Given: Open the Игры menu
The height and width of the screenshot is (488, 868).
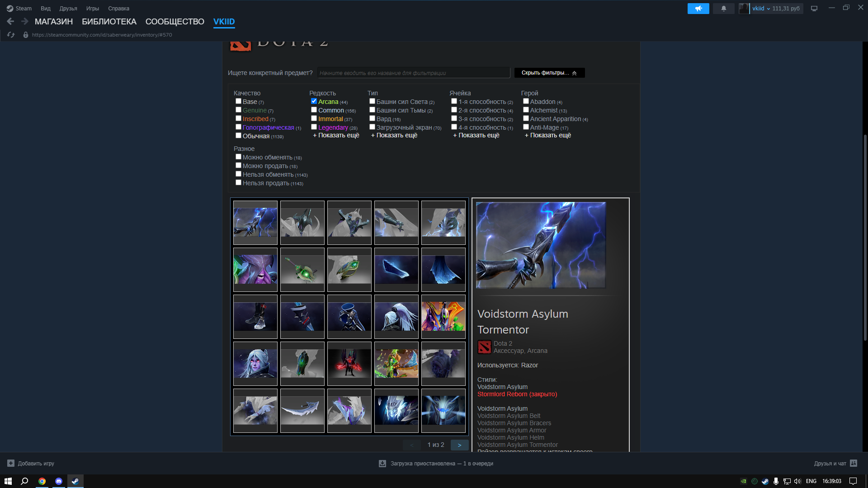Looking at the screenshot, I should point(93,9).
